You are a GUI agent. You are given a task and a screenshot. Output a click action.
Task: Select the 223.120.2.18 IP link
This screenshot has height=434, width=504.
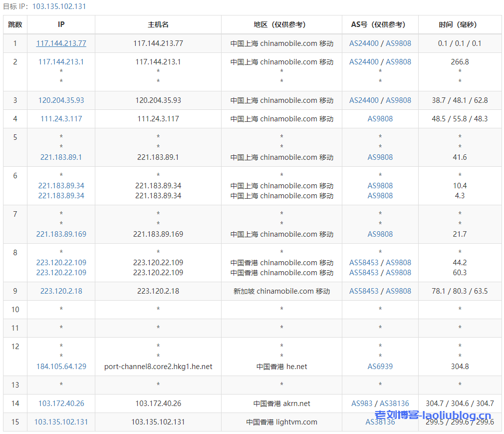pyautogui.click(x=61, y=291)
